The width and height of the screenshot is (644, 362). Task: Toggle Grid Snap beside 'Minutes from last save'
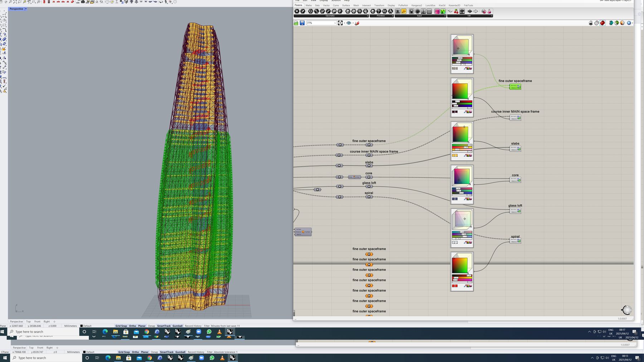pyautogui.click(x=121, y=326)
